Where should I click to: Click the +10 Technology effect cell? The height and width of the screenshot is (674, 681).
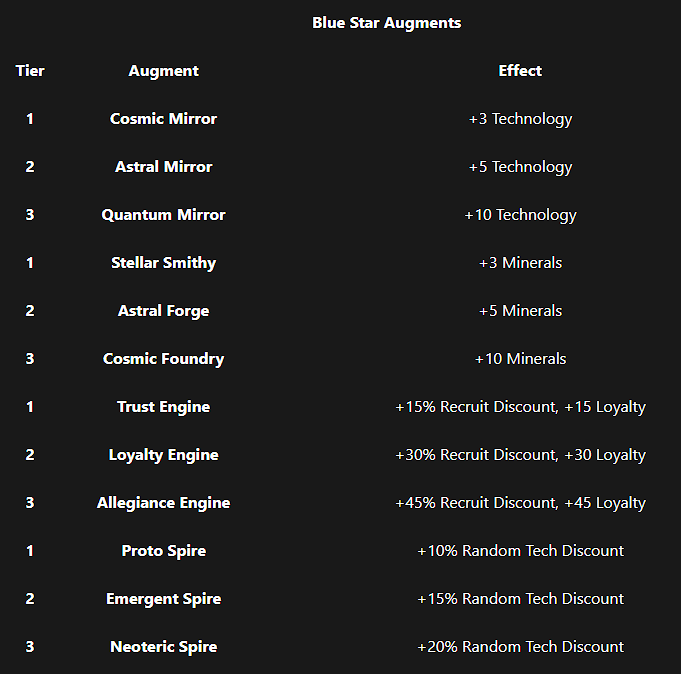coord(520,215)
